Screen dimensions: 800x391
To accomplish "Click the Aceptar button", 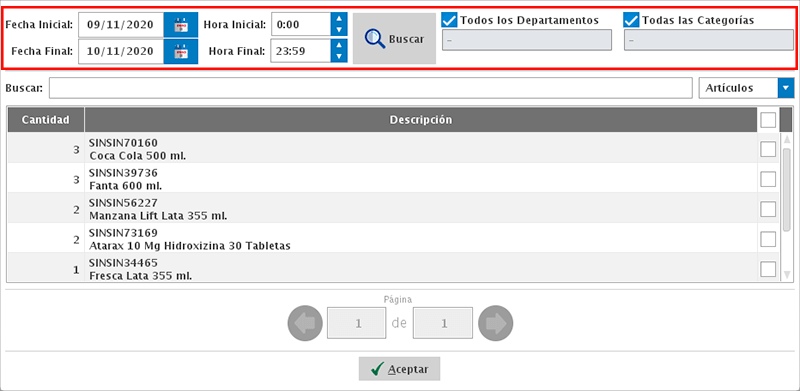I will point(399,369).
